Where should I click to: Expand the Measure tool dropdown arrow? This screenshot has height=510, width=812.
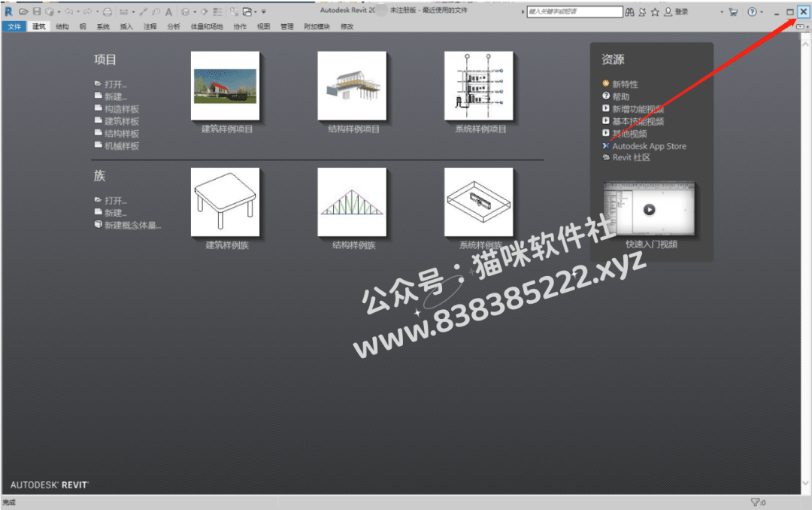[x=133, y=11]
